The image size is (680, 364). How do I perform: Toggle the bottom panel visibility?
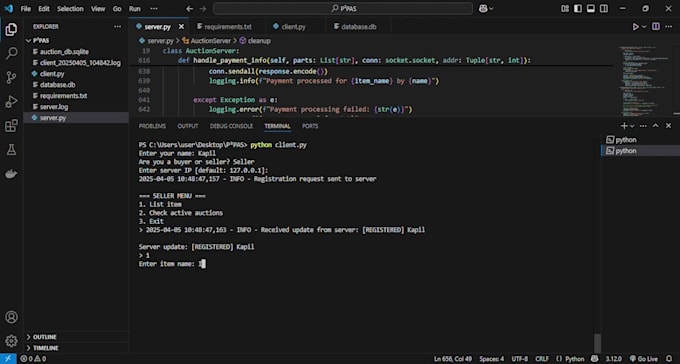pos(591,9)
